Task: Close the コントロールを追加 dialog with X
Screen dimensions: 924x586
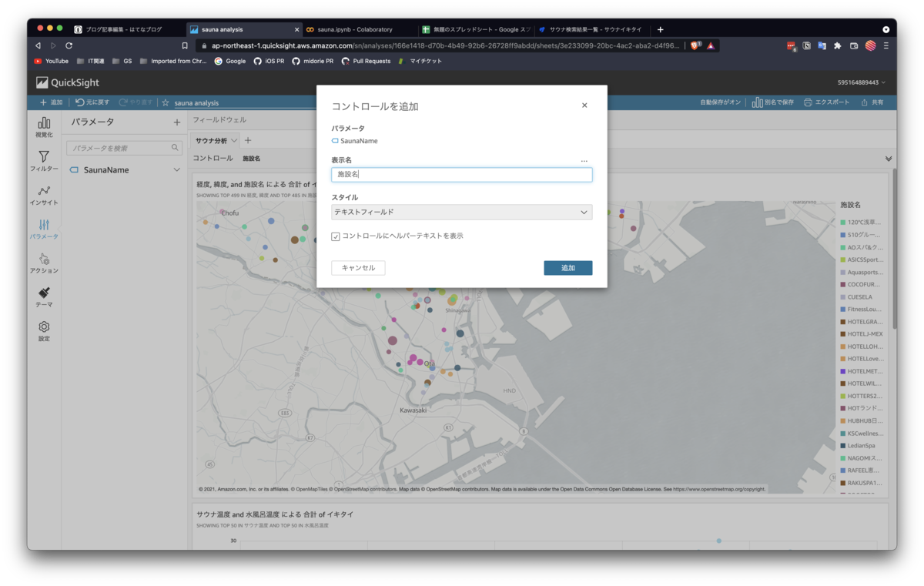Action: (x=584, y=105)
